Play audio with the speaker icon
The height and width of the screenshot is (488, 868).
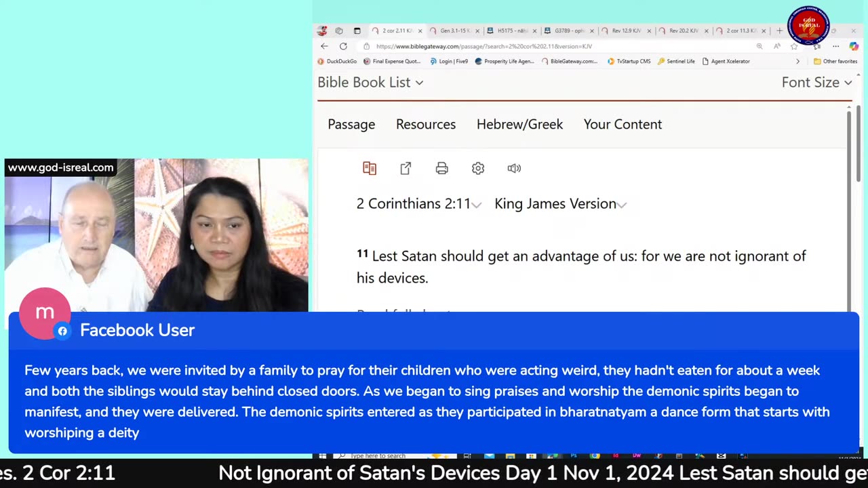514,168
